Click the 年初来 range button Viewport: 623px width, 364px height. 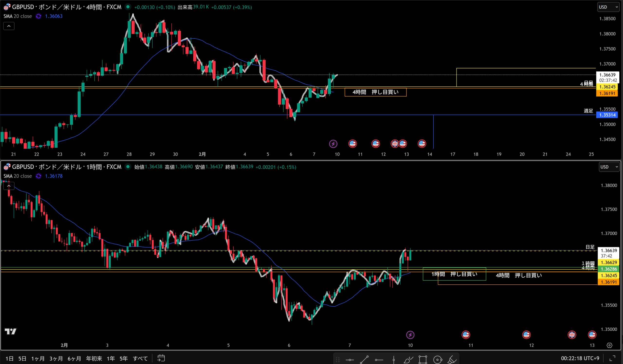tap(94, 358)
